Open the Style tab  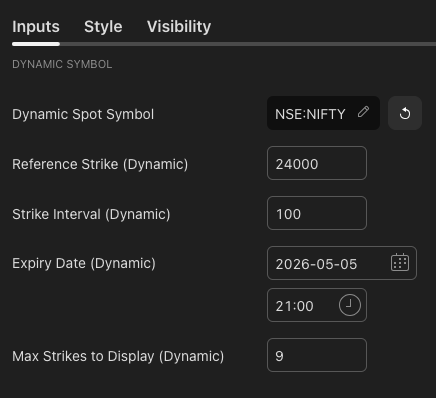tap(103, 27)
